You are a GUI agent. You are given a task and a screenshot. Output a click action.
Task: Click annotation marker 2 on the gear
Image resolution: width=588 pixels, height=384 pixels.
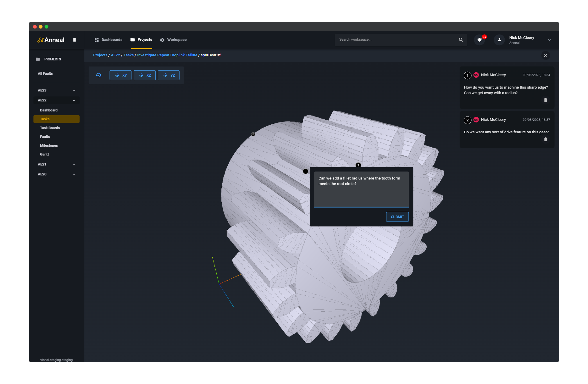point(252,134)
